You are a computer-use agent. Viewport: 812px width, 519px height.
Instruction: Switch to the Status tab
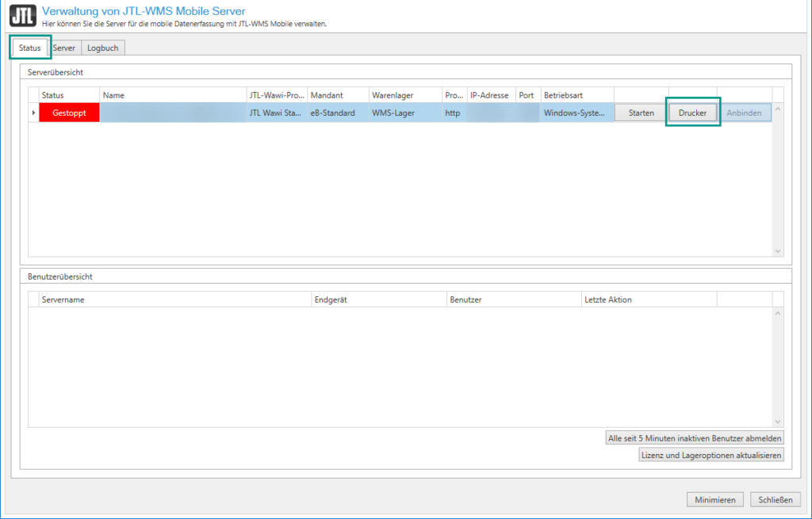[30, 48]
